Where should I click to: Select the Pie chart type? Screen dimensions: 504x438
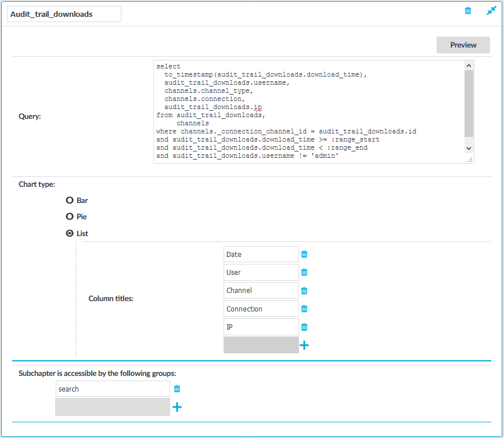click(70, 216)
